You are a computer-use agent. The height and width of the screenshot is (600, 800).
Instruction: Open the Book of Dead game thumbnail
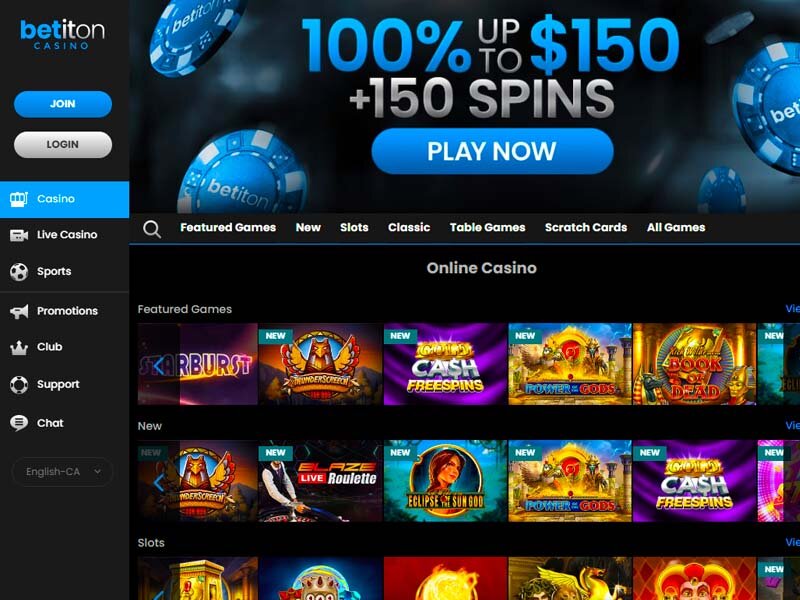pyautogui.click(x=694, y=364)
